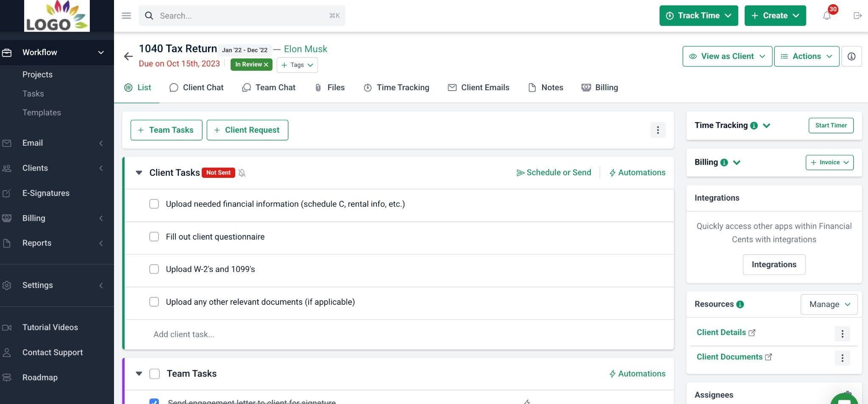Open the Notes tab
Image resolution: width=868 pixels, height=404 pixels.
(545, 88)
